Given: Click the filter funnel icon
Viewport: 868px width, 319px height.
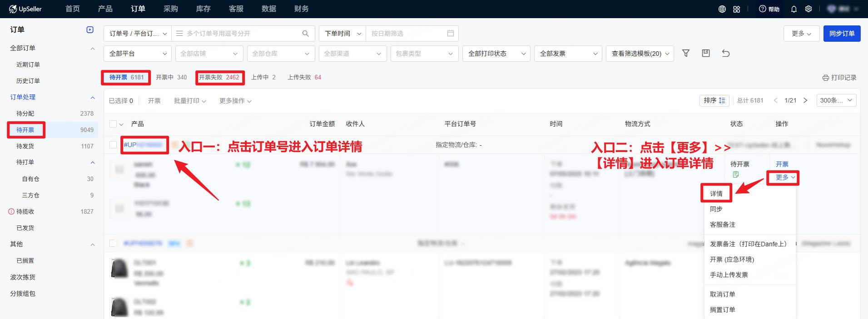Looking at the screenshot, I should [x=686, y=53].
